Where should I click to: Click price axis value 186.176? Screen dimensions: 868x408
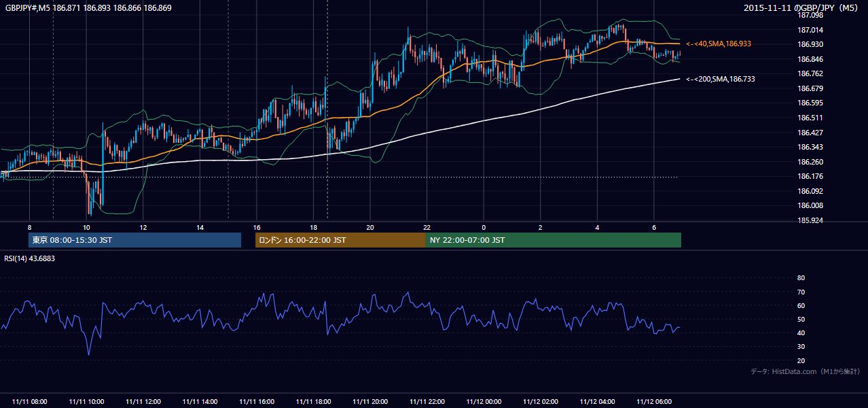810,176
